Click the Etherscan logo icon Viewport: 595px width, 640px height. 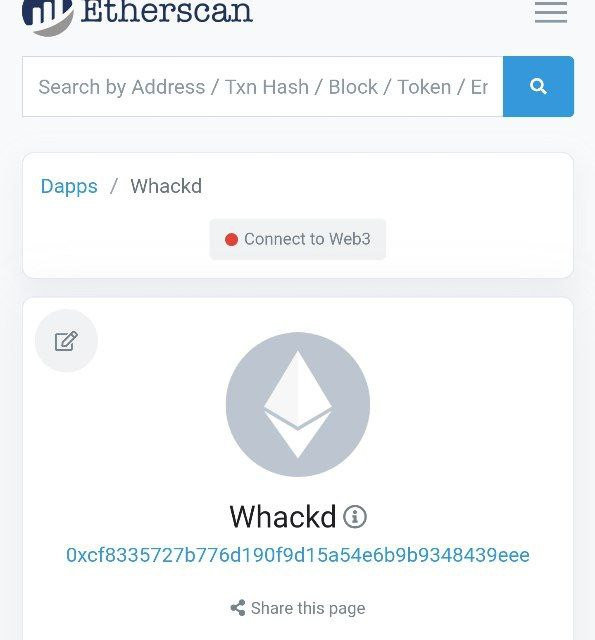[x=47, y=16]
